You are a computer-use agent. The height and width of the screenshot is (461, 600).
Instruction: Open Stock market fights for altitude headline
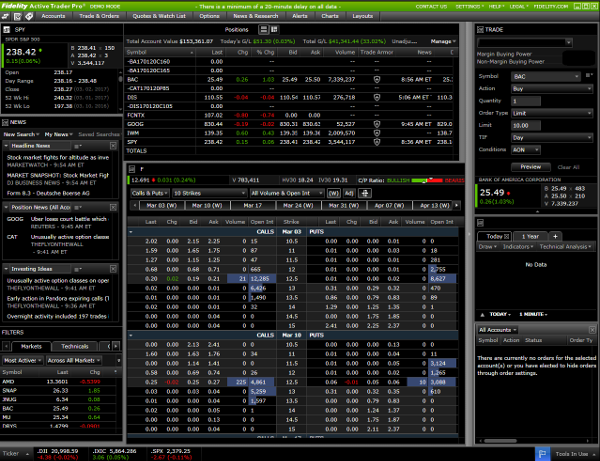(x=58, y=157)
